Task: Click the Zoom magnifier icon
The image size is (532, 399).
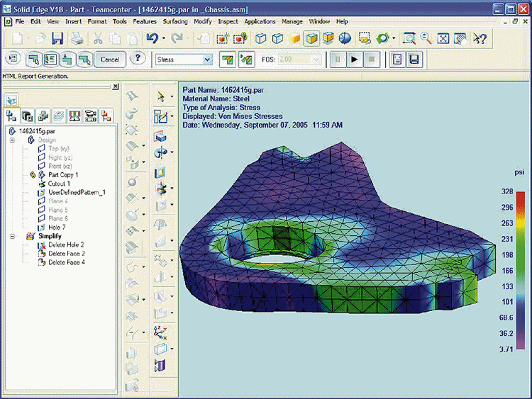Action: point(426,38)
